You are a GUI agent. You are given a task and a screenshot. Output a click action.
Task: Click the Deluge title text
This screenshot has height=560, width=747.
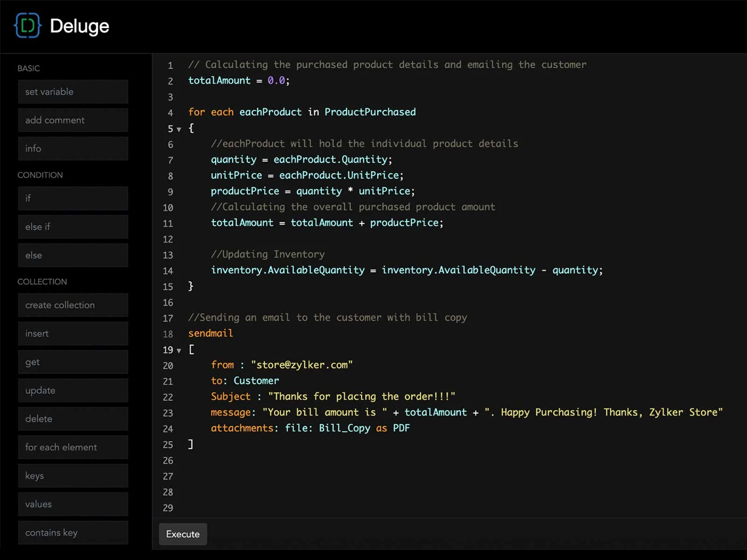79,26
